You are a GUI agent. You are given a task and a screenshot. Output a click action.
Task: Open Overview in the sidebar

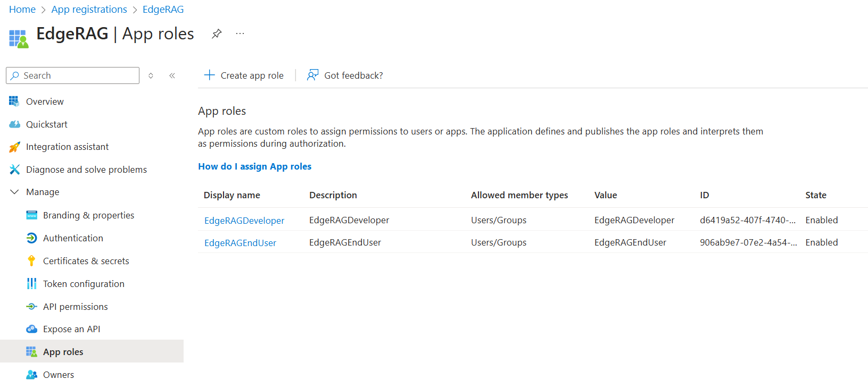[x=45, y=102]
